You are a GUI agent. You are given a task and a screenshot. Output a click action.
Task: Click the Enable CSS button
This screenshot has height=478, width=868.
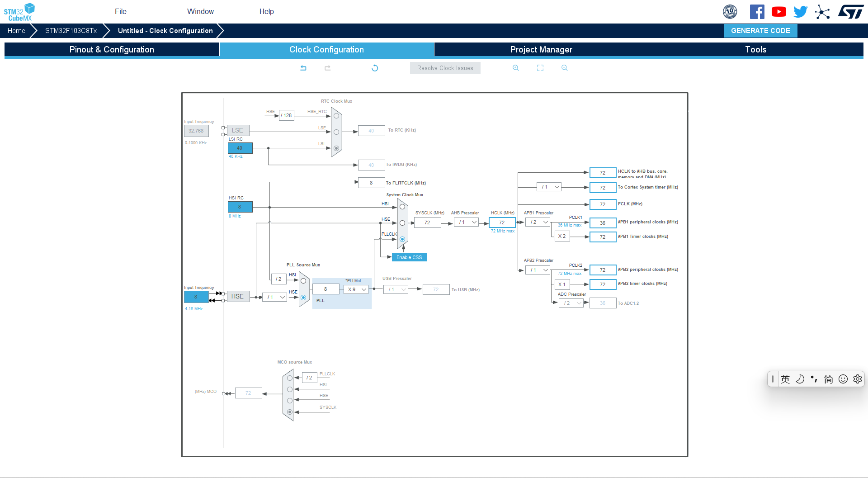pyautogui.click(x=409, y=257)
